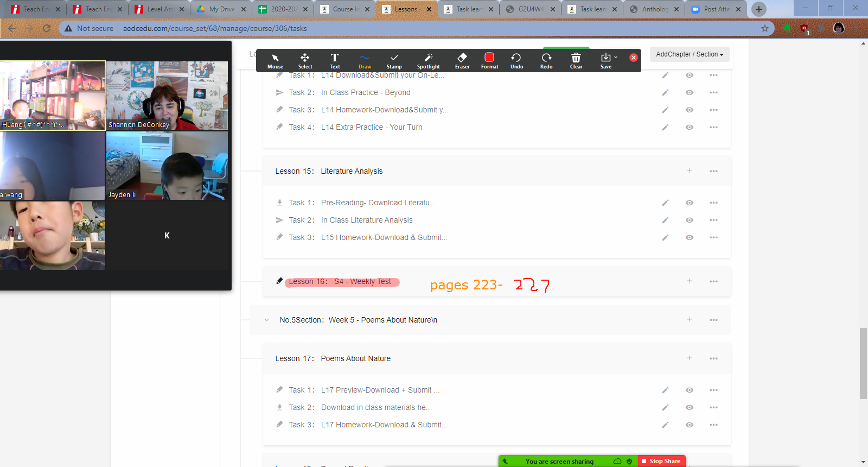Edit L14 Extra Practice - Your Turn task
868x467 pixels.
[x=665, y=128]
